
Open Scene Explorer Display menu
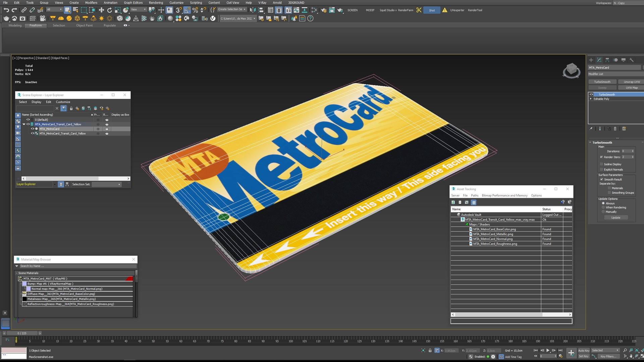(36, 102)
